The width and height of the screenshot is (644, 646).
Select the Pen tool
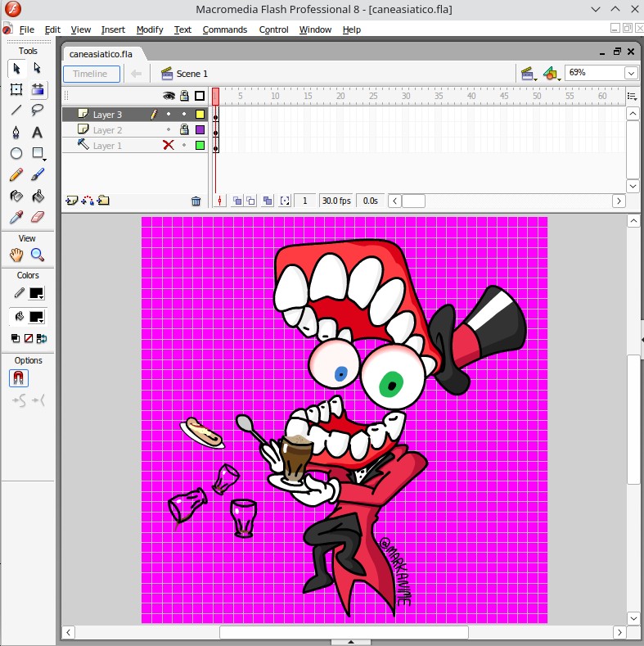(x=16, y=133)
